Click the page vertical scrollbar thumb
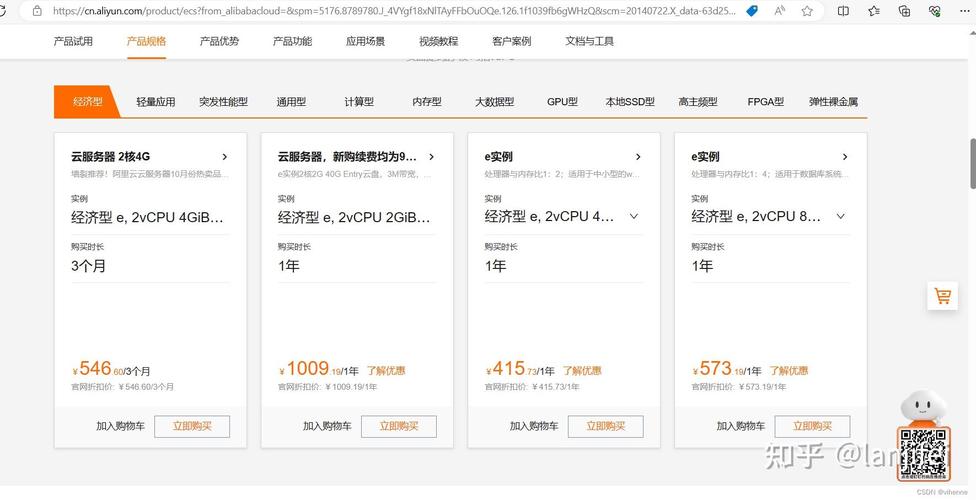This screenshot has height=500, width=976. tap(972, 163)
